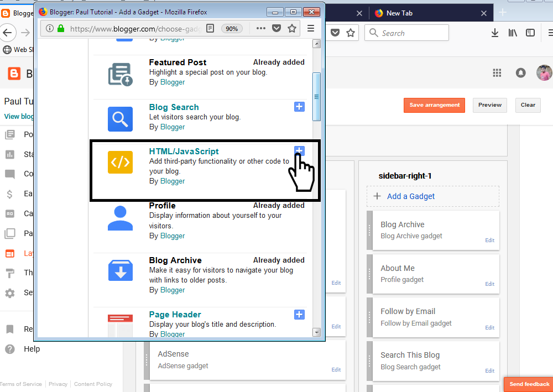The image size is (553, 392).
Task: Click the Featured Post gadget icon
Action: coord(120,75)
